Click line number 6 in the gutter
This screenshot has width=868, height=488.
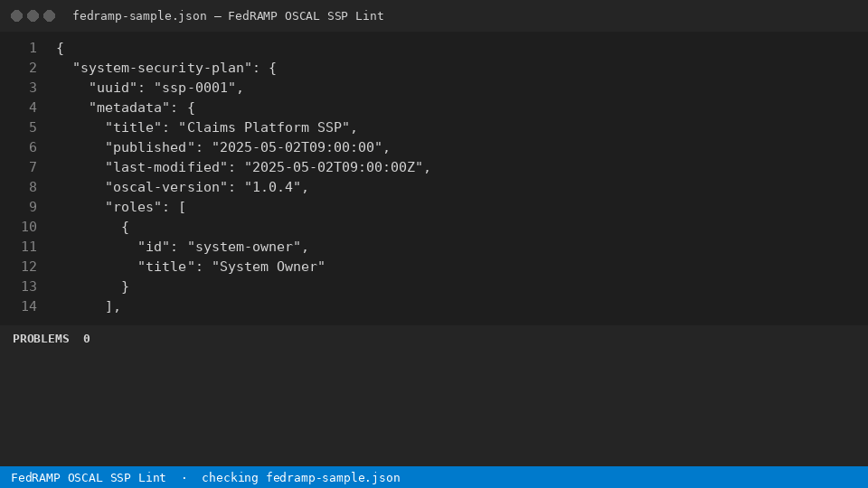click(33, 147)
